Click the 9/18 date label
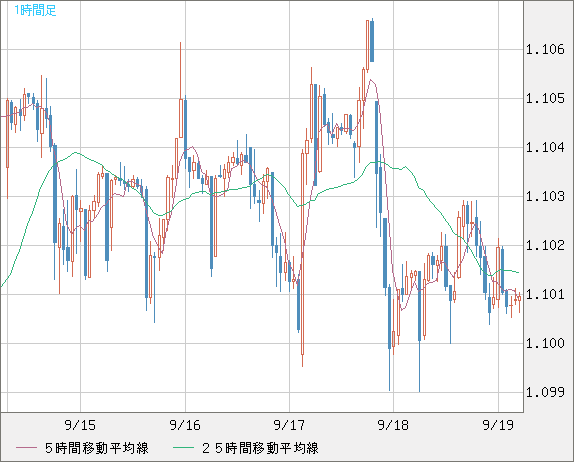 394,425
